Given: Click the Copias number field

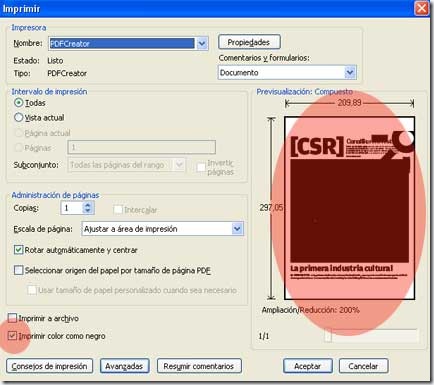Looking at the screenshot, I should pos(71,208).
